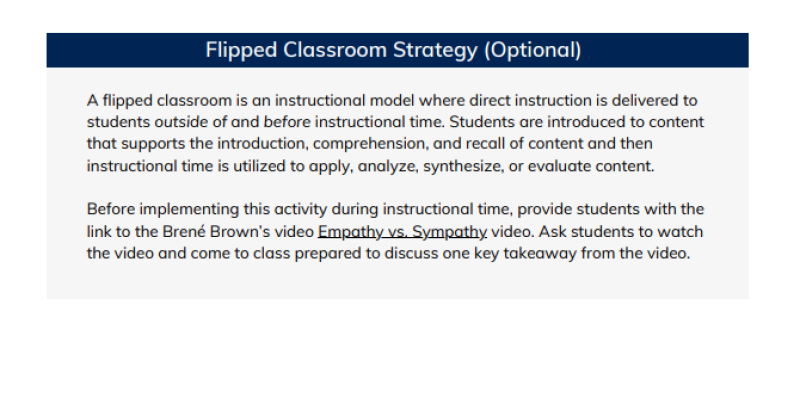
Task: Click the word "(Optional)" in the heading
Action: tap(532, 50)
